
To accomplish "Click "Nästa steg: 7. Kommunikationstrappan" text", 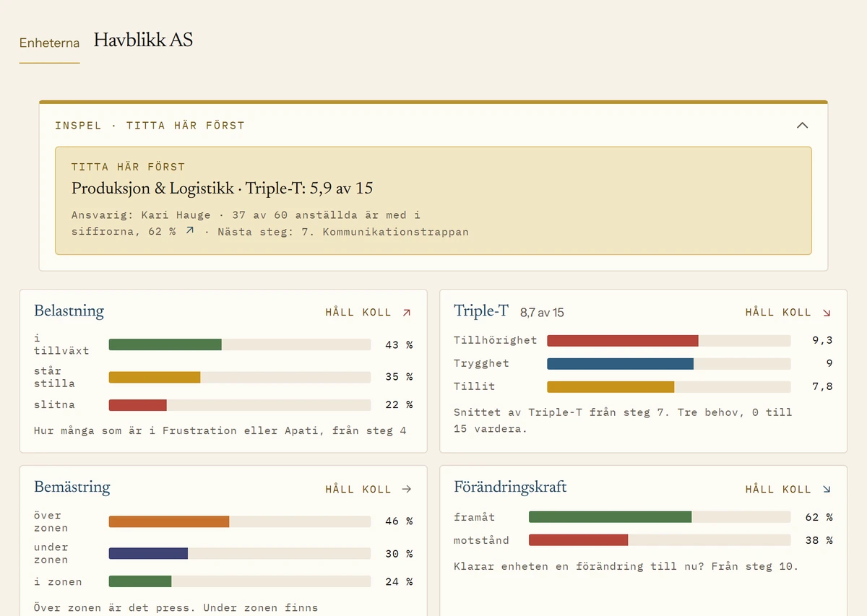I will coord(343,233).
